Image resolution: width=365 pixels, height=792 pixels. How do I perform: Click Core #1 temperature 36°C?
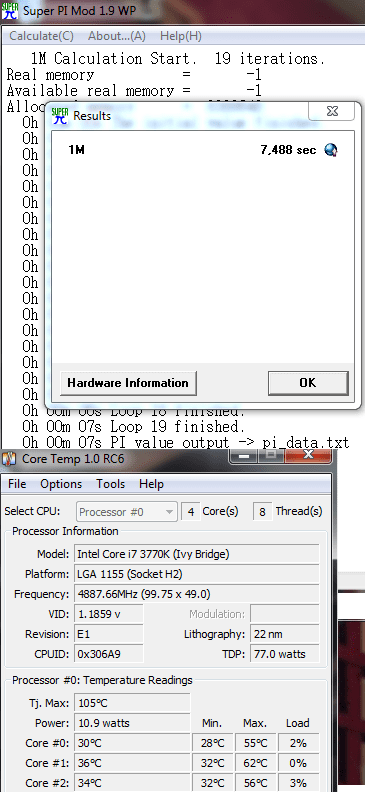tap(132, 763)
